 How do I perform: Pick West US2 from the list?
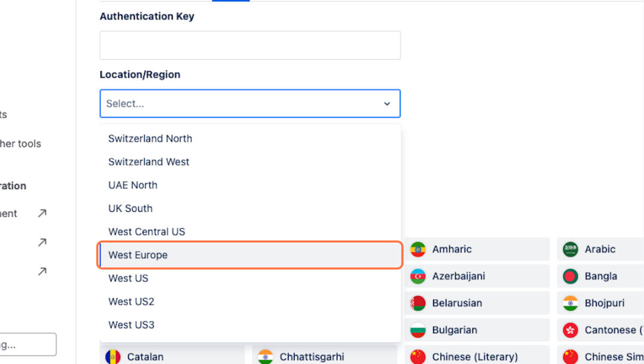131,302
